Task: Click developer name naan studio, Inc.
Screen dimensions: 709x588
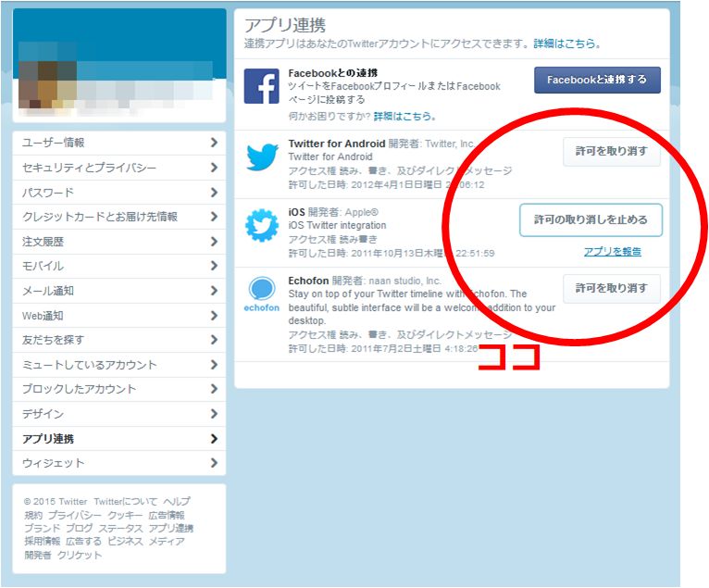Action: click(404, 281)
